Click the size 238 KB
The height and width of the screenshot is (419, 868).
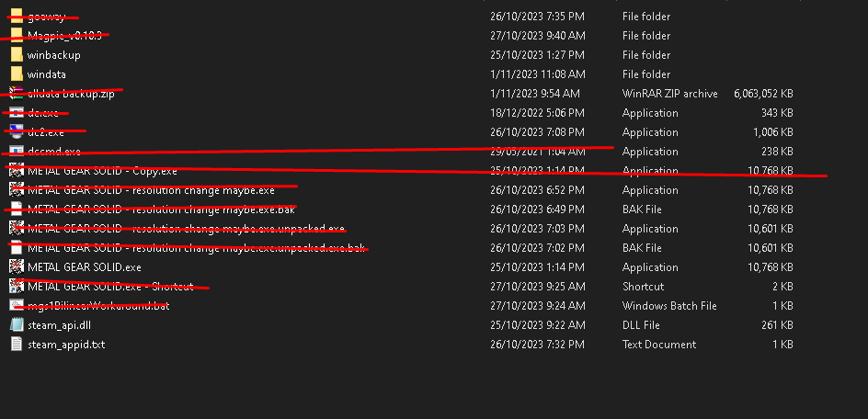click(777, 152)
